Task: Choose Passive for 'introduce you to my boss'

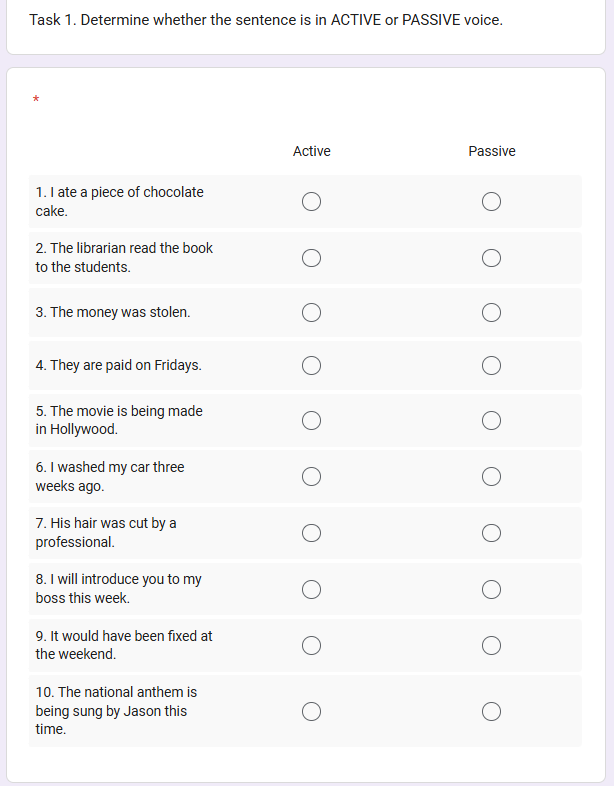Action: (x=491, y=589)
